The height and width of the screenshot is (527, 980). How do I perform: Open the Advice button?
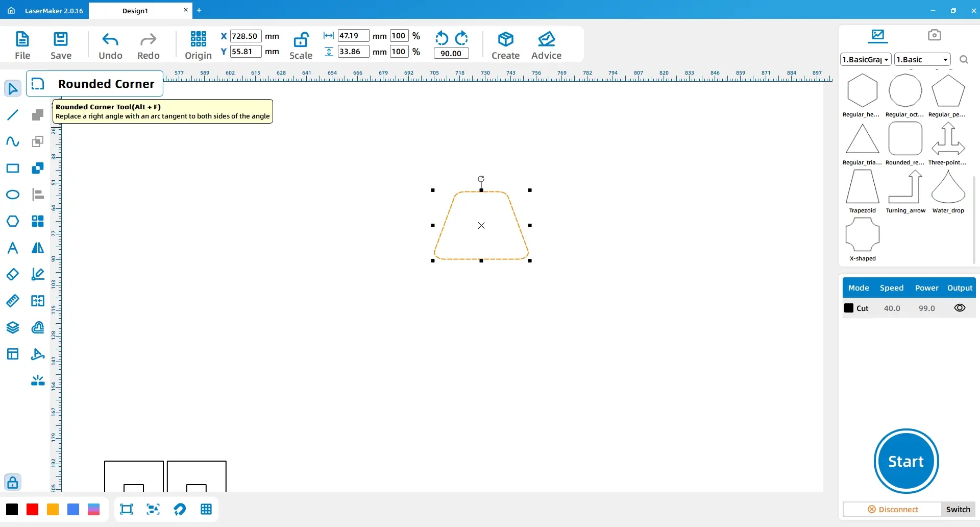[x=546, y=45]
